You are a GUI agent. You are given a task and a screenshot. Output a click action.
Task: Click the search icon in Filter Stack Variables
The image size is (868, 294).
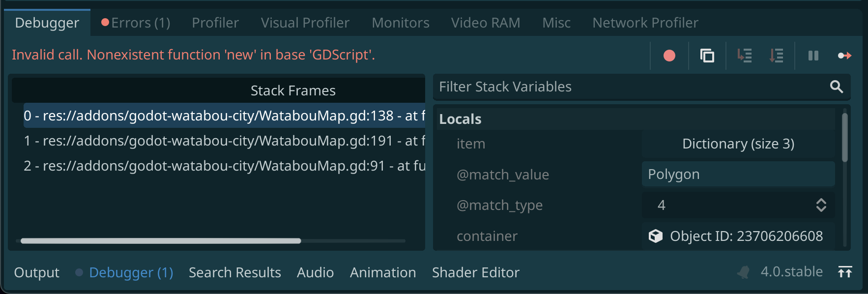tap(837, 87)
